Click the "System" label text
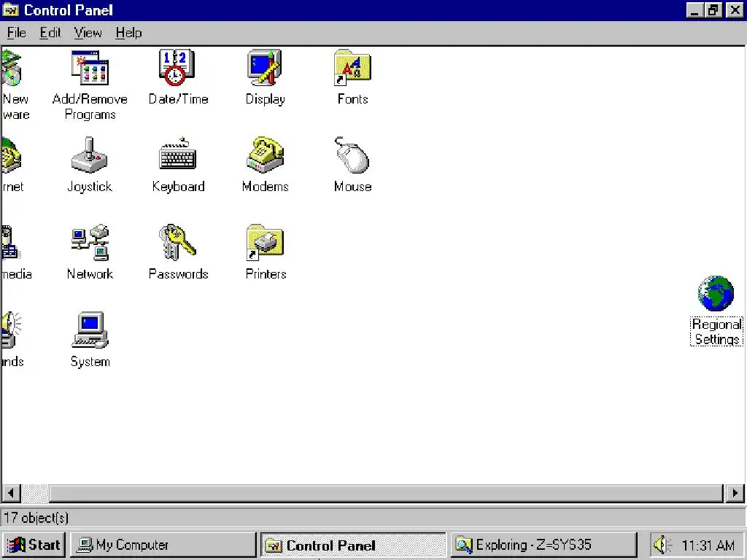The image size is (747, 560). pyautogui.click(x=90, y=362)
